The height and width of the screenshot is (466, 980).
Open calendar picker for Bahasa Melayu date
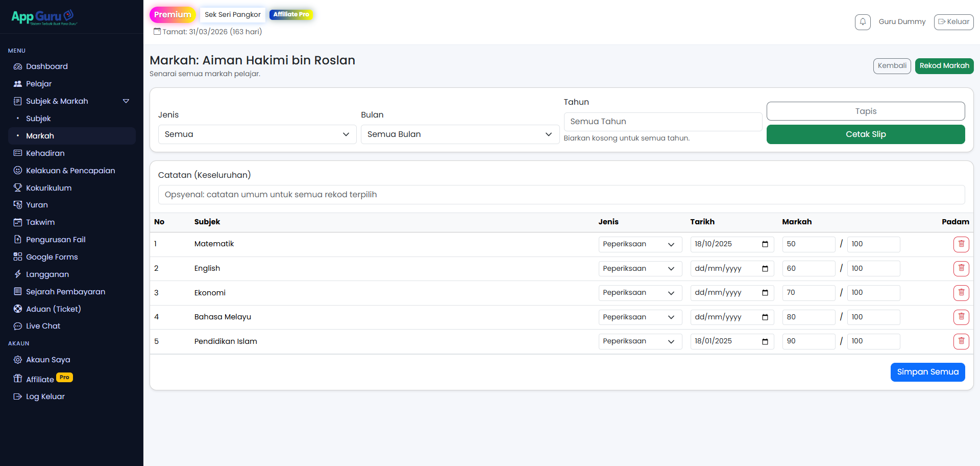click(x=765, y=317)
